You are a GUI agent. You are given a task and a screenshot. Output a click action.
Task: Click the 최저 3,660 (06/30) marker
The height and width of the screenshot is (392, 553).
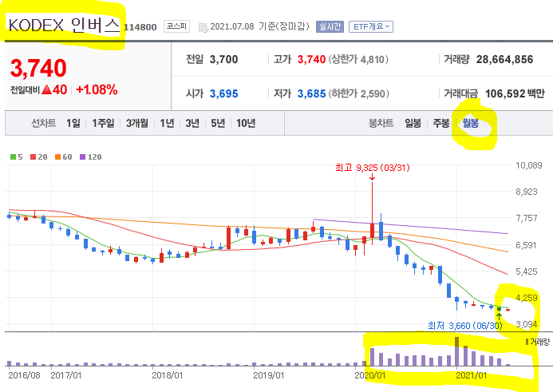pos(465,325)
